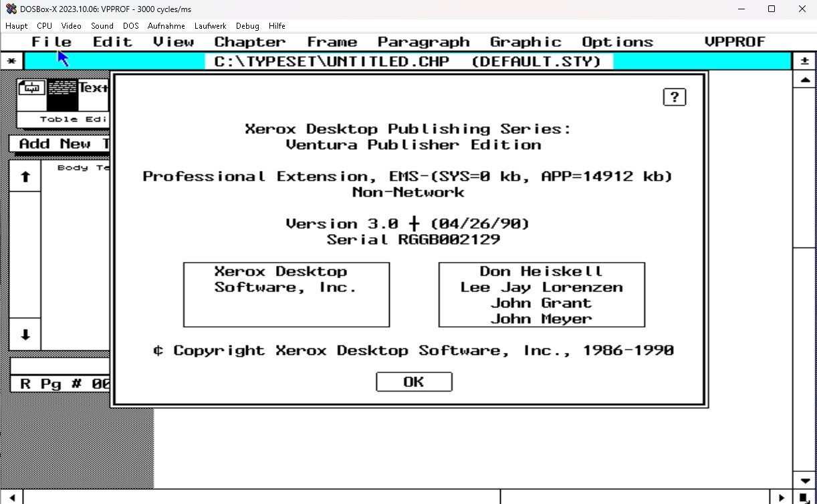Click the Copyright Xerox Desktop Software line
The width and height of the screenshot is (817, 504).
[413, 350]
